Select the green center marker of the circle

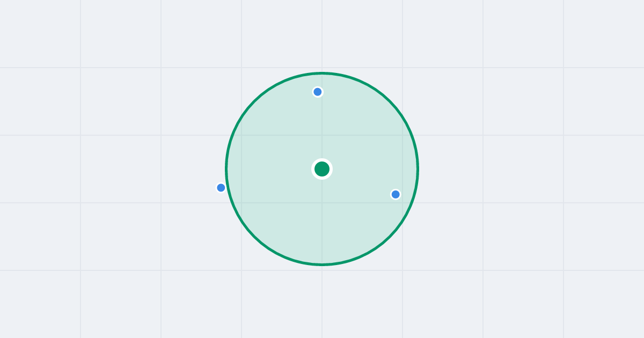(x=322, y=169)
